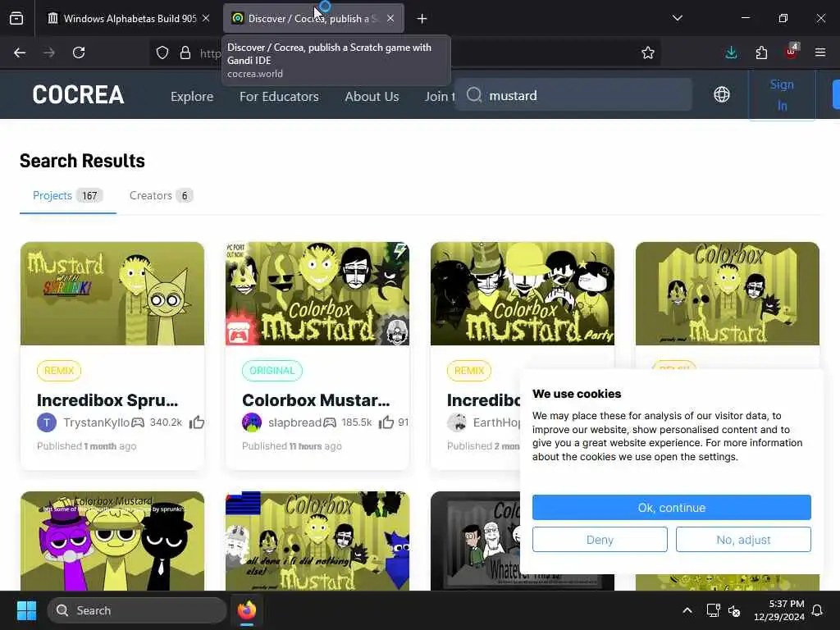Open the Explore nav item
The width and height of the screenshot is (840, 630).
tap(192, 97)
